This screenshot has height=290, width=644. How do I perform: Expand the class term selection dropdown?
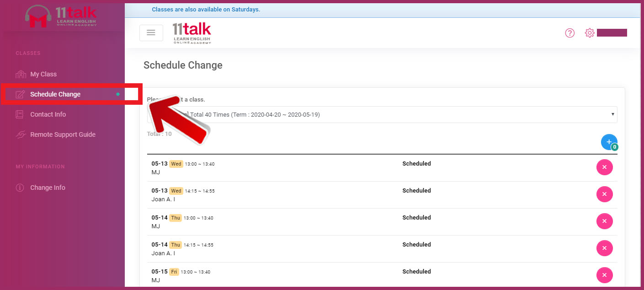click(382, 114)
